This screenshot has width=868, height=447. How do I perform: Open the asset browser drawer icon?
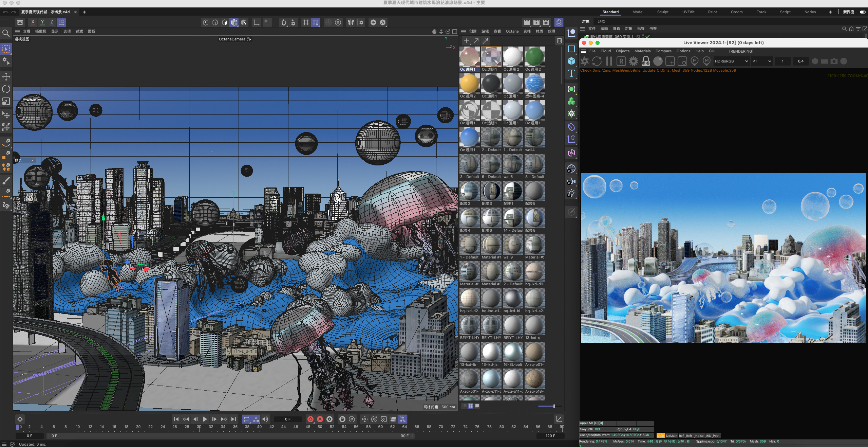(20, 22)
